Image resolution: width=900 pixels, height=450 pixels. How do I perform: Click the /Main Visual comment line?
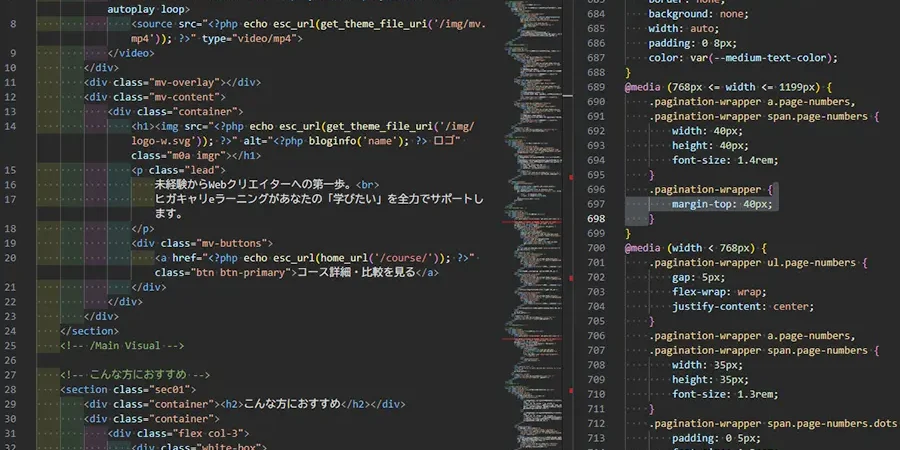(x=122, y=346)
